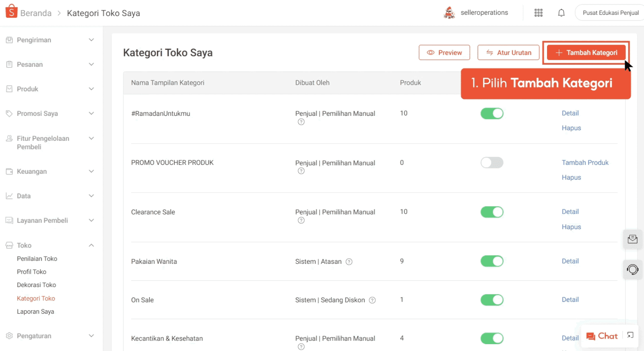Click the Fitur Pengelolaan Pembeli icon
This screenshot has height=351, width=644.
coord(9,138)
